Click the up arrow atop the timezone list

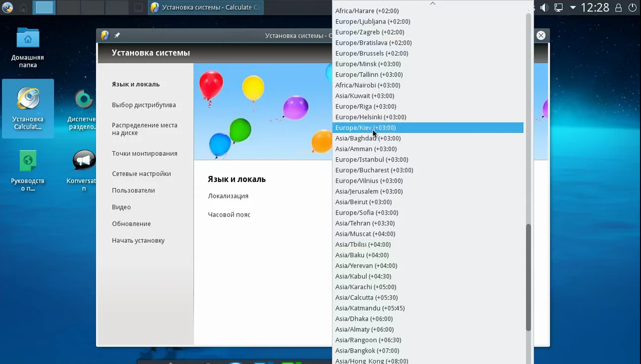tap(432, 3)
